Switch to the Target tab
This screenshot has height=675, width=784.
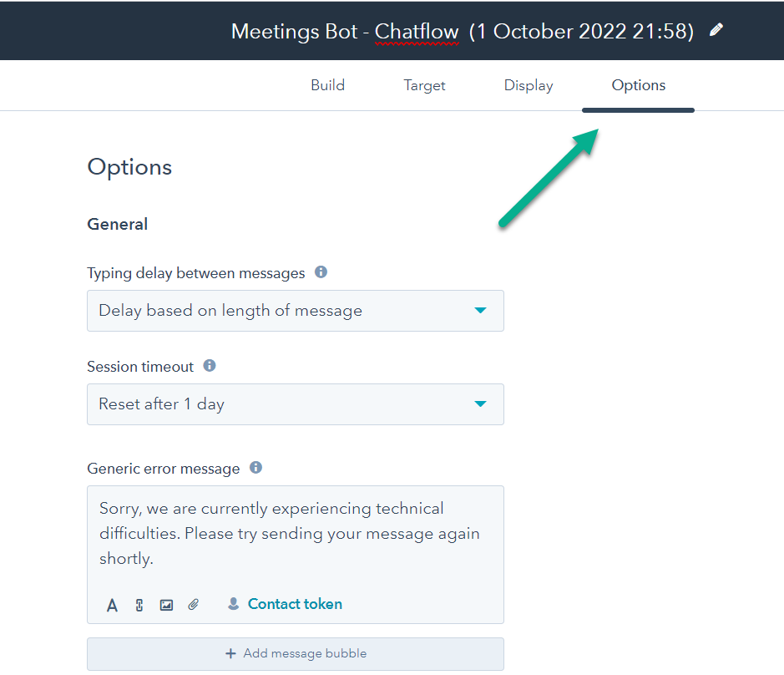click(424, 84)
